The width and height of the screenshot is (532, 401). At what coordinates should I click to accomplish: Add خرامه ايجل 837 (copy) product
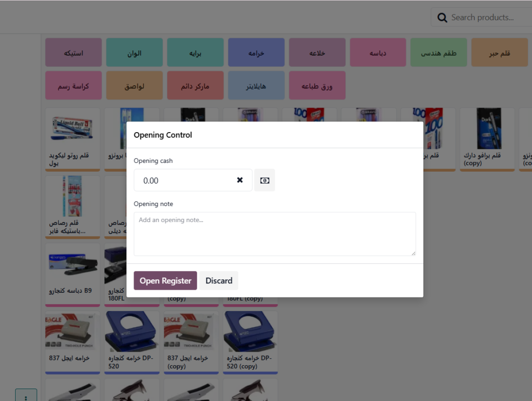[x=191, y=343]
